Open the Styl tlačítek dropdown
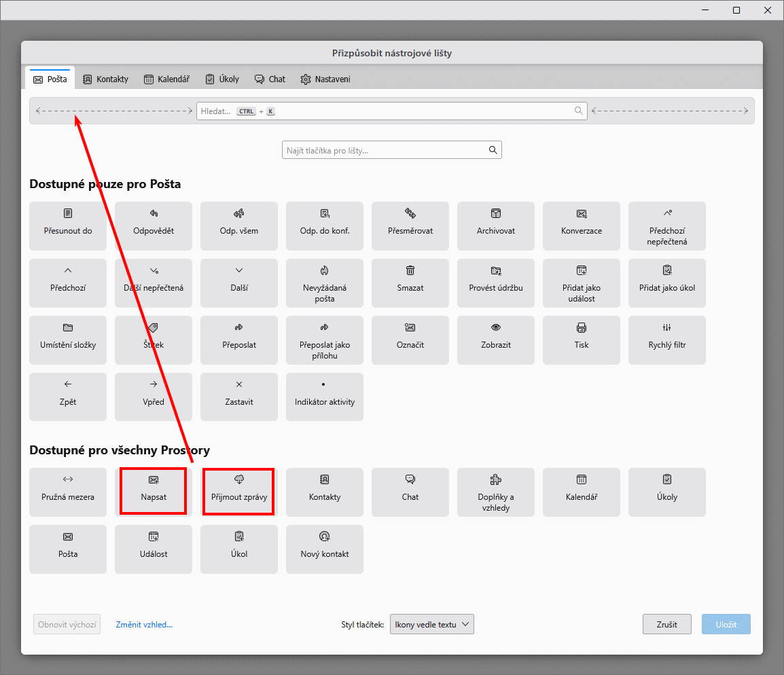This screenshot has height=675, width=784. (x=431, y=624)
